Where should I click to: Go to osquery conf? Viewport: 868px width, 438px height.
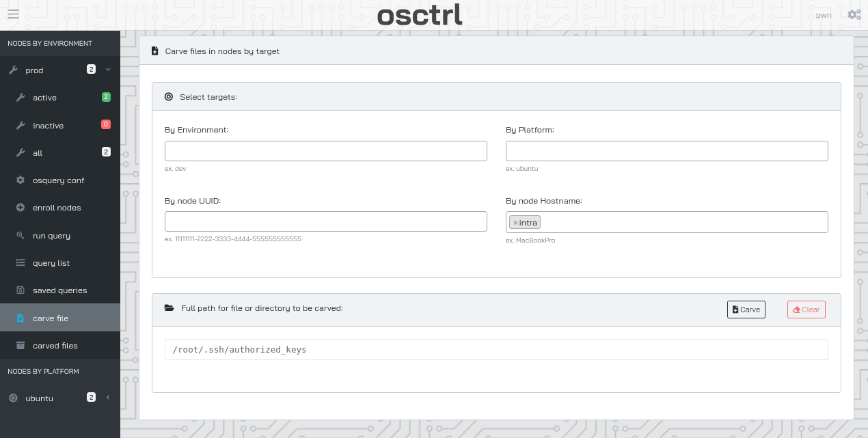(60, 180)
